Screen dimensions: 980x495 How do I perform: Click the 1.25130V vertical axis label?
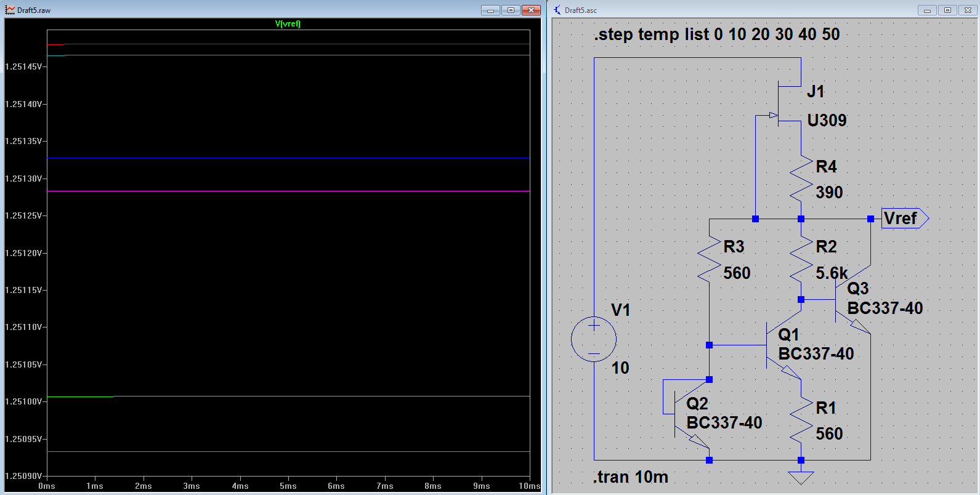23,179
